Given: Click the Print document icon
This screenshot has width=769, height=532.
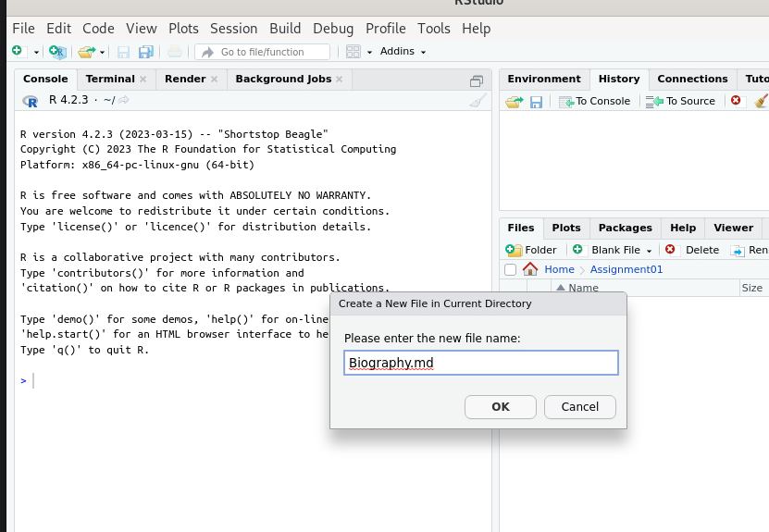Looking at the screenshot, I should [175, 52].
